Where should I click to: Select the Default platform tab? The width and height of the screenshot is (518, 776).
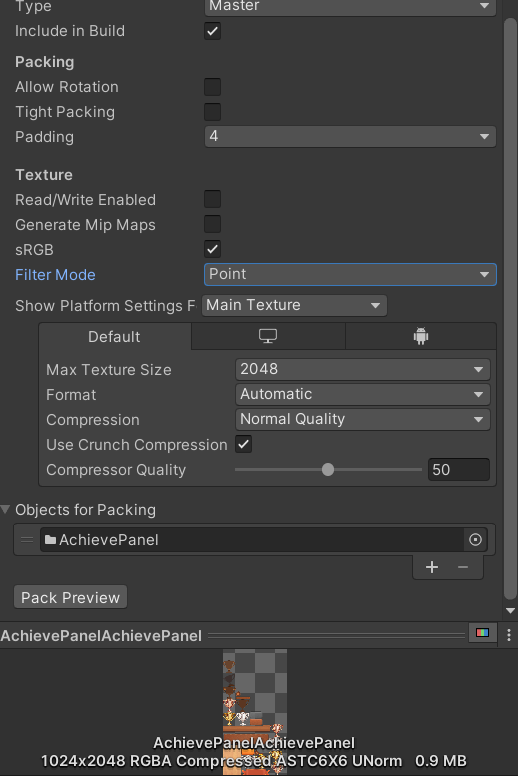point(114,337)
